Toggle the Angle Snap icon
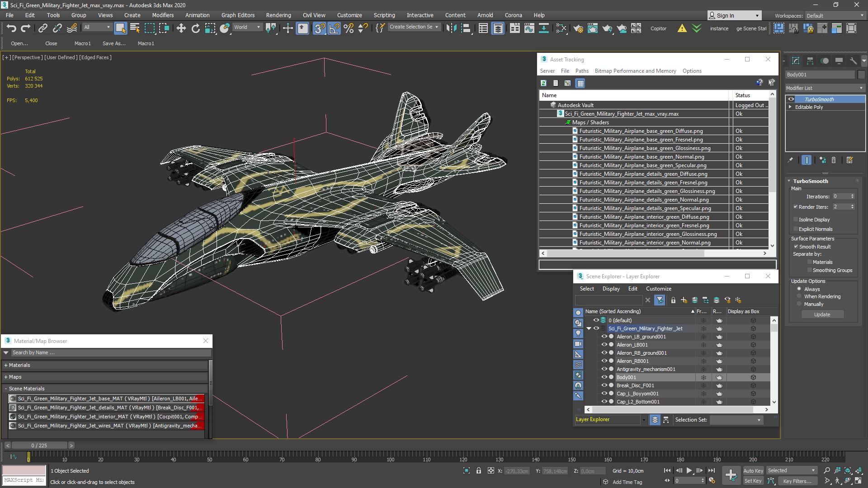 point(334,28)
